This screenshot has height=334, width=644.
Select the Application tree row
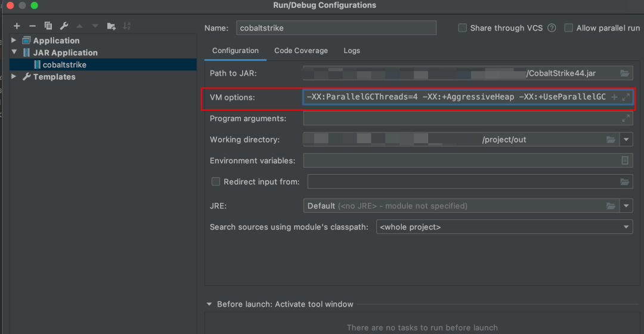pos(103,41)
